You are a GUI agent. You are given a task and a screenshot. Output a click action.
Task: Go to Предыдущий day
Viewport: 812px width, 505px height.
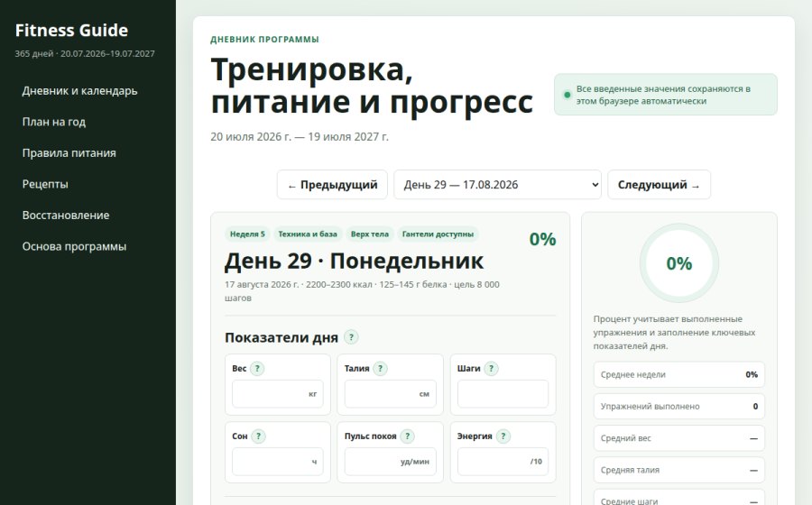(x=332, y=185)
